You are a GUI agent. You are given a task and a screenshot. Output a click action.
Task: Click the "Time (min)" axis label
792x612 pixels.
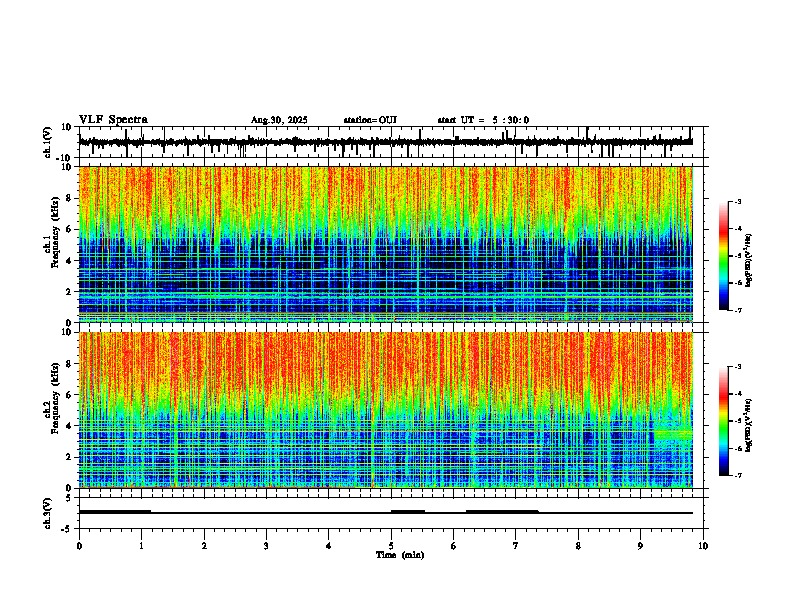pyautogui.click(x=400, y=555)
